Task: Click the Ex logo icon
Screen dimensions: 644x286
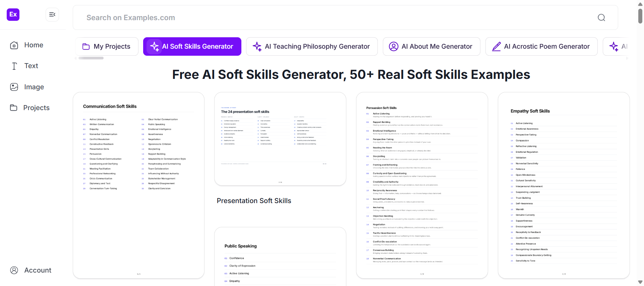Action: tap(13, 14)
